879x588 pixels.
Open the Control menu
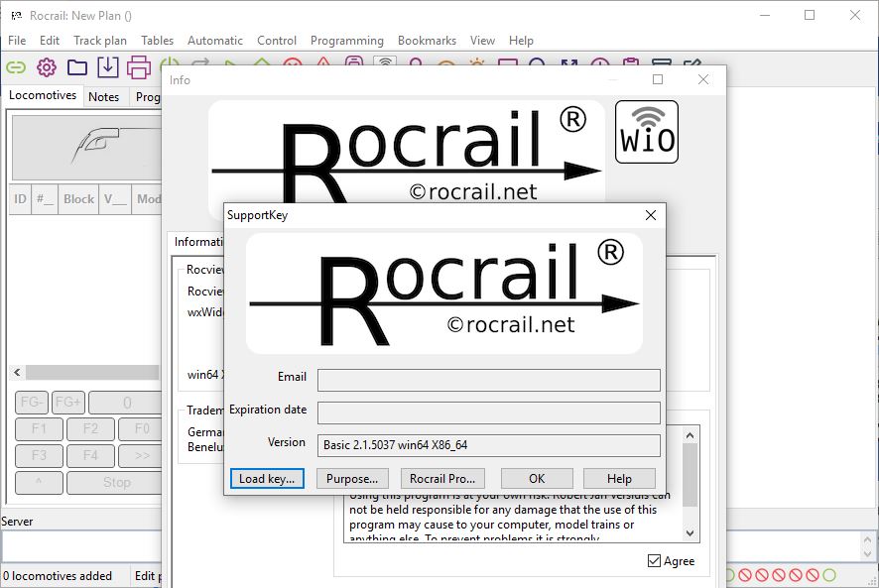click(277, 41)
